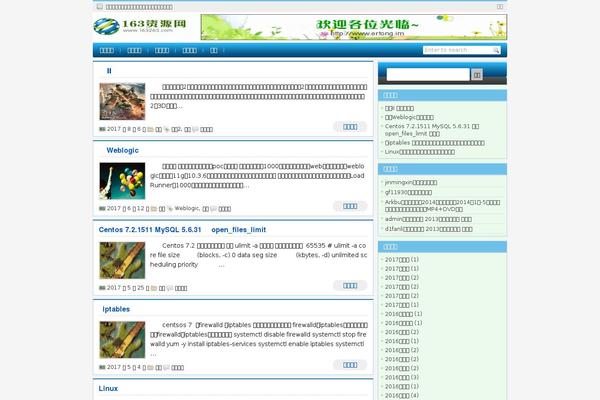Screen dimensions: 600x400
Task: Click the folder icon in iptables post meta
Action: (x=151, y=367)
